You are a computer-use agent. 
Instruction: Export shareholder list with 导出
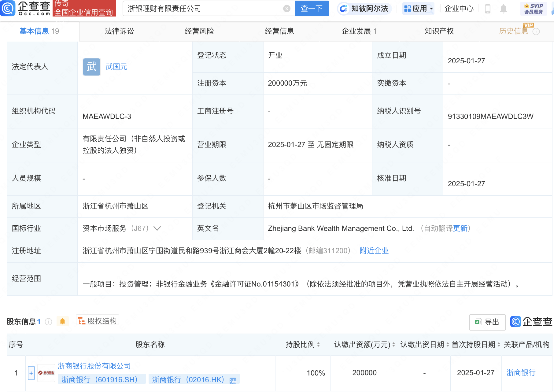point(487,322)
